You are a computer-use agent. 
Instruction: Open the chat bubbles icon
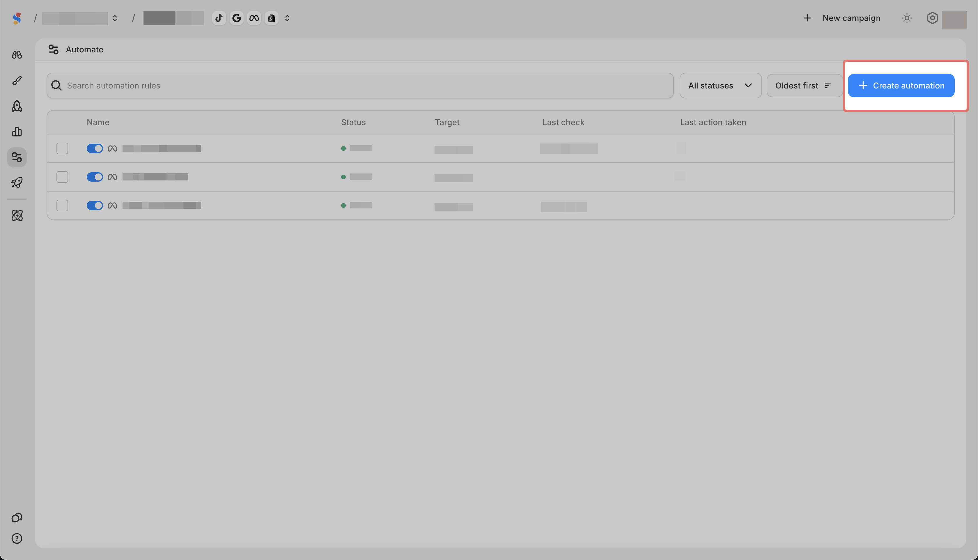point(17,517)
